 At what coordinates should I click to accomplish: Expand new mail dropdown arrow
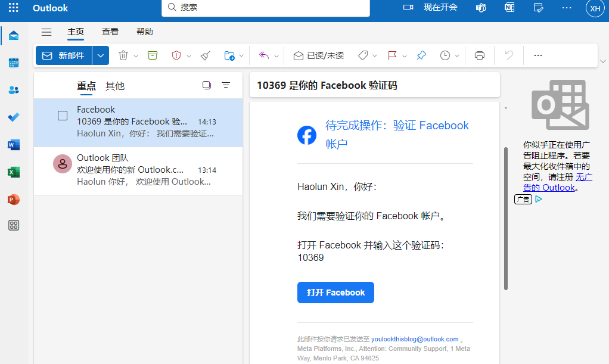coord(101,55)
